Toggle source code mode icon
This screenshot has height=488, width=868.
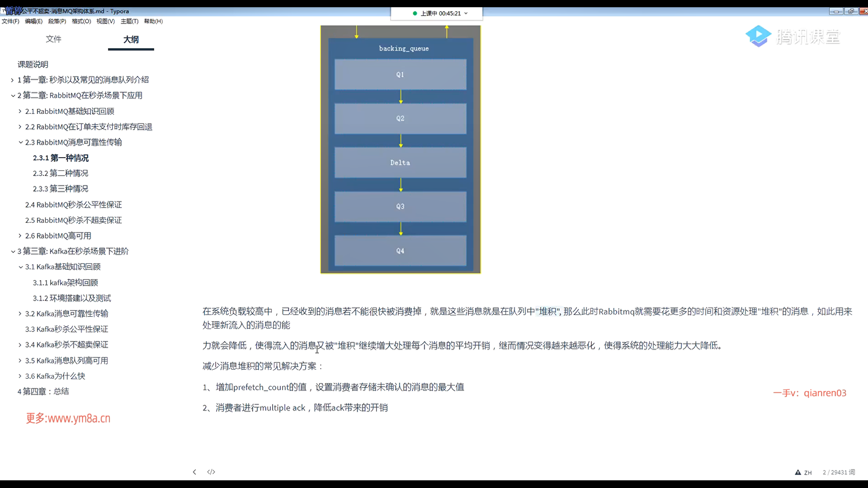coord(211,472)
